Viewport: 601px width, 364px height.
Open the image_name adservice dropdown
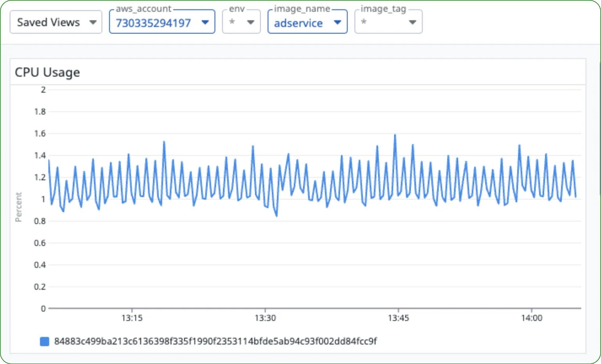(x=308, y=22)
